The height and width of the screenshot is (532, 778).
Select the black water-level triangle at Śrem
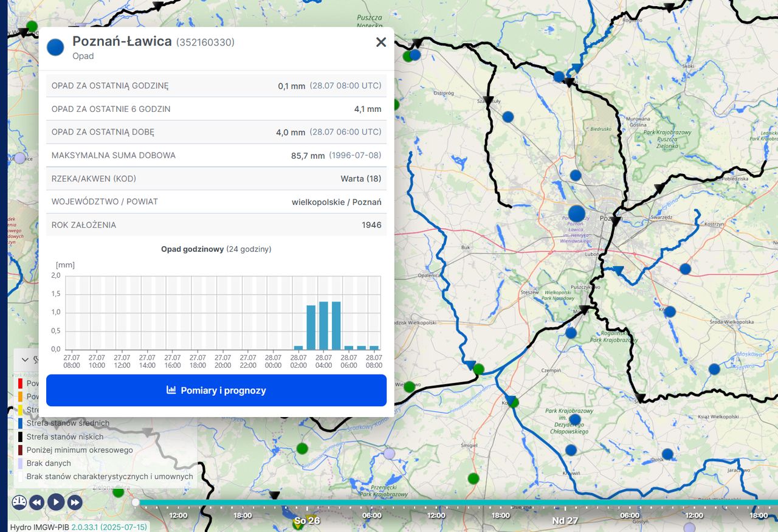pyautogui.click(x=639, y=399)
